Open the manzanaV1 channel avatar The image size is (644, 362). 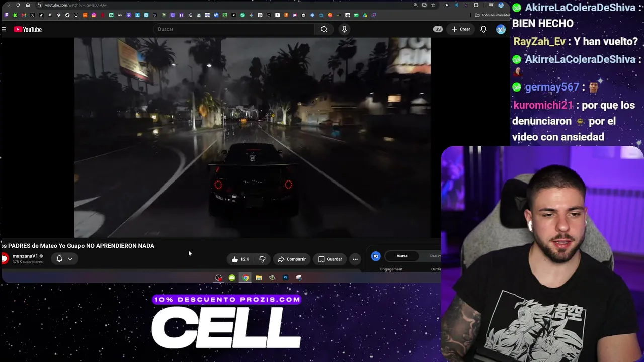tap(5, 258)
